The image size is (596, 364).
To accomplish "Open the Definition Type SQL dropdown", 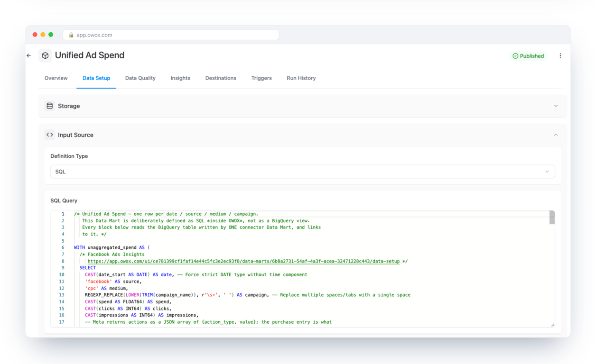I will coord(303,172).
